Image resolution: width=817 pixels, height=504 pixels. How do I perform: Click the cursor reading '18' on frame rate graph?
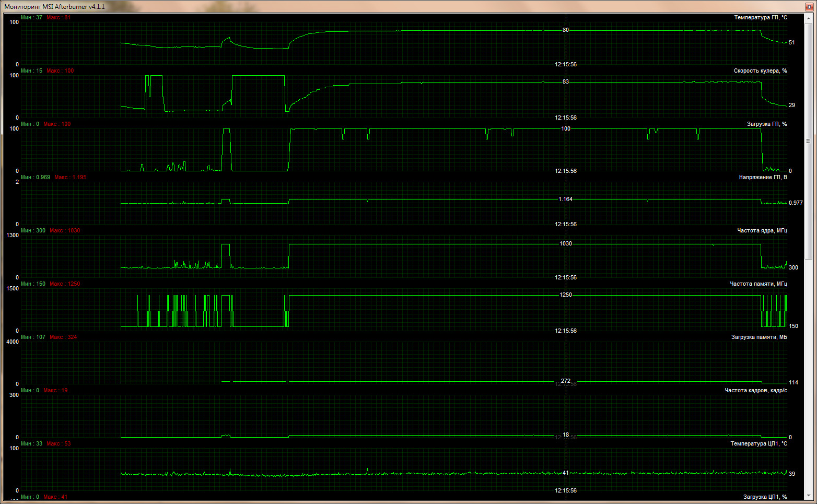(x=566, y=435)
